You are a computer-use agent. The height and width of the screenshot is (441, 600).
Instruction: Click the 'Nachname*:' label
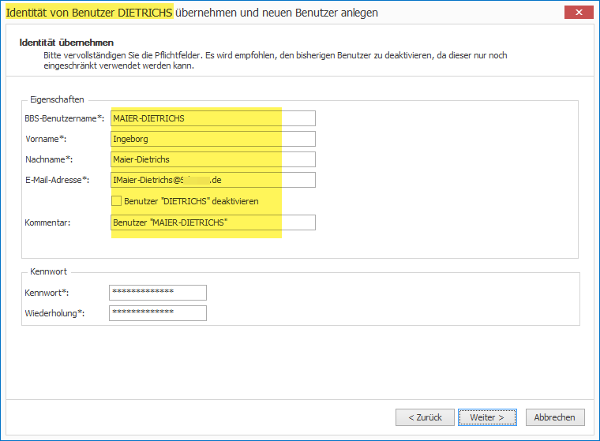49,159
